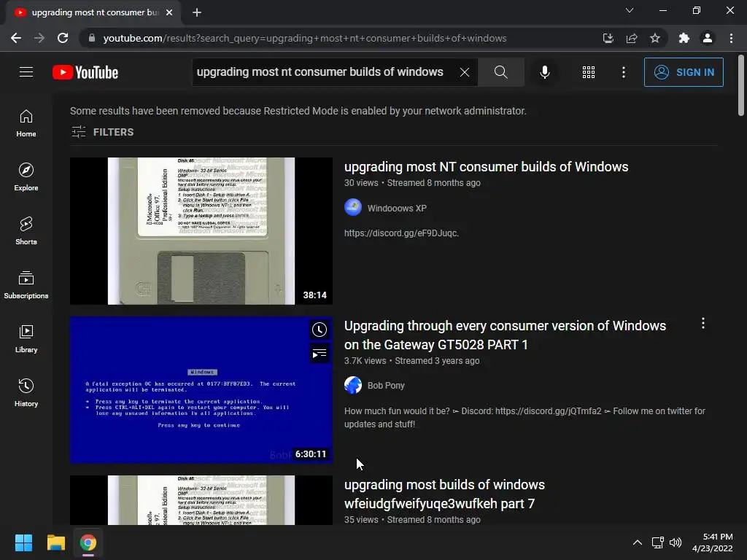This screenshot has width=747, height=560.
Task: Open the Chrome profile icon
Action: tap(708, 38)
